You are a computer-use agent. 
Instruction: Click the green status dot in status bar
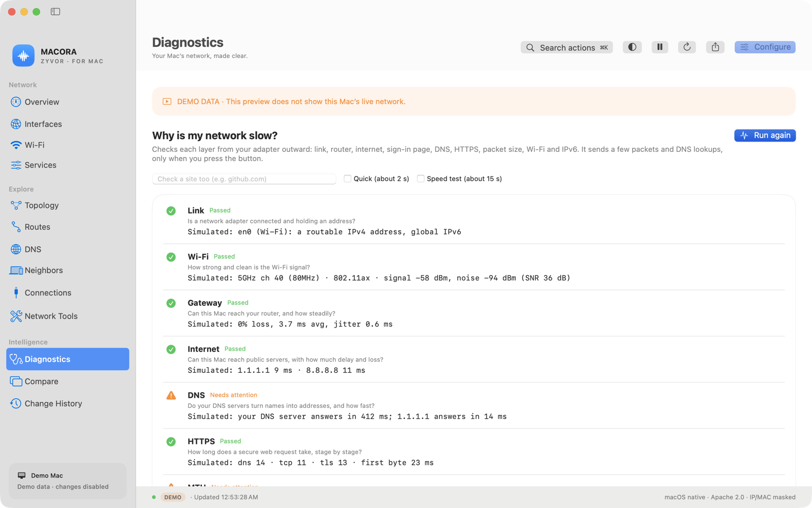click(154, 497)
